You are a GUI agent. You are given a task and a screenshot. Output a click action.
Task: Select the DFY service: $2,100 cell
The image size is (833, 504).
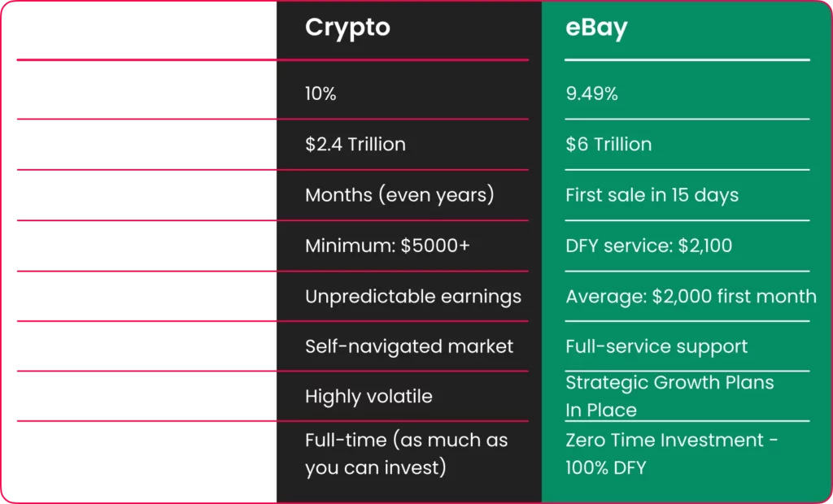point(648,245)
